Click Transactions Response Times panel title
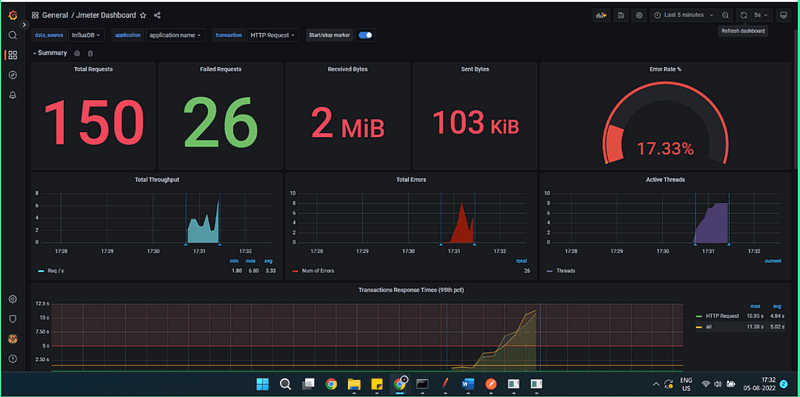800x397 pixels. tap(411, 290)
